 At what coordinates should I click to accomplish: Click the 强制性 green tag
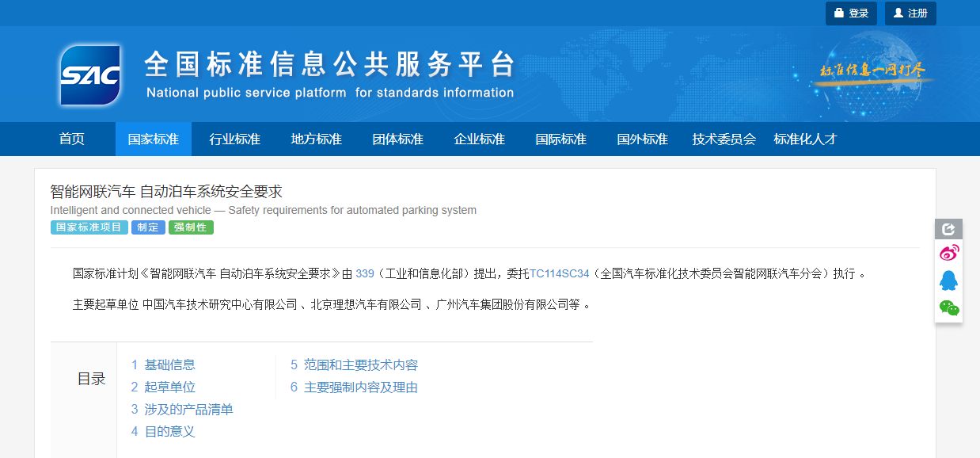[x=191, y=227]
